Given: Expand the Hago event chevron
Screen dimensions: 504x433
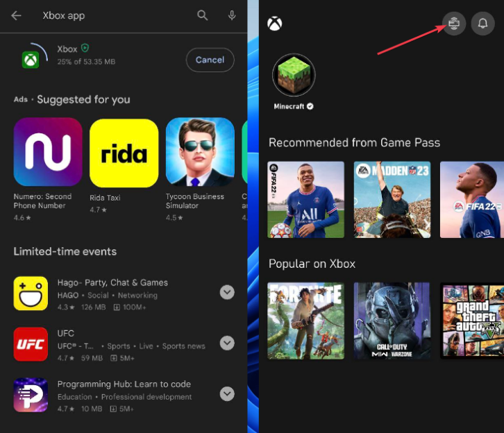Looking at the screenshot, I should click(227, 292).
